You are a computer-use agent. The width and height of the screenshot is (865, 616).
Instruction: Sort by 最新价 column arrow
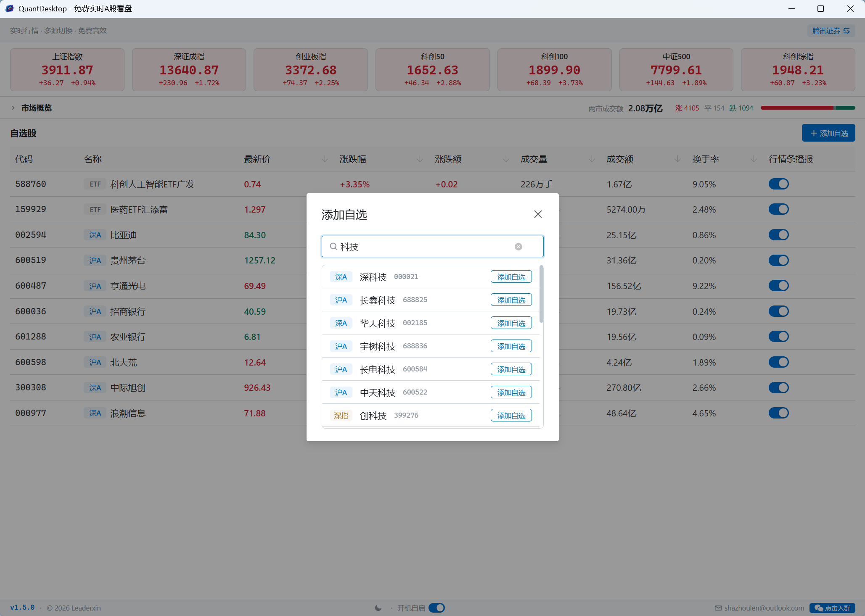point(325,159)
